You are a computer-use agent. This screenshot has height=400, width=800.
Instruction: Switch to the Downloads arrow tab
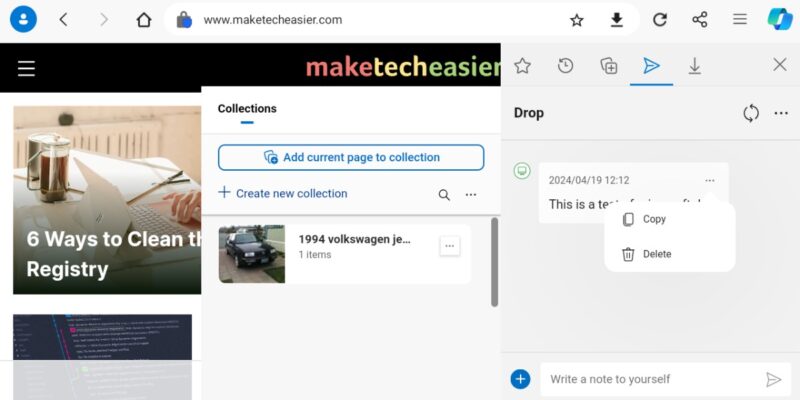tap(694, 66)
